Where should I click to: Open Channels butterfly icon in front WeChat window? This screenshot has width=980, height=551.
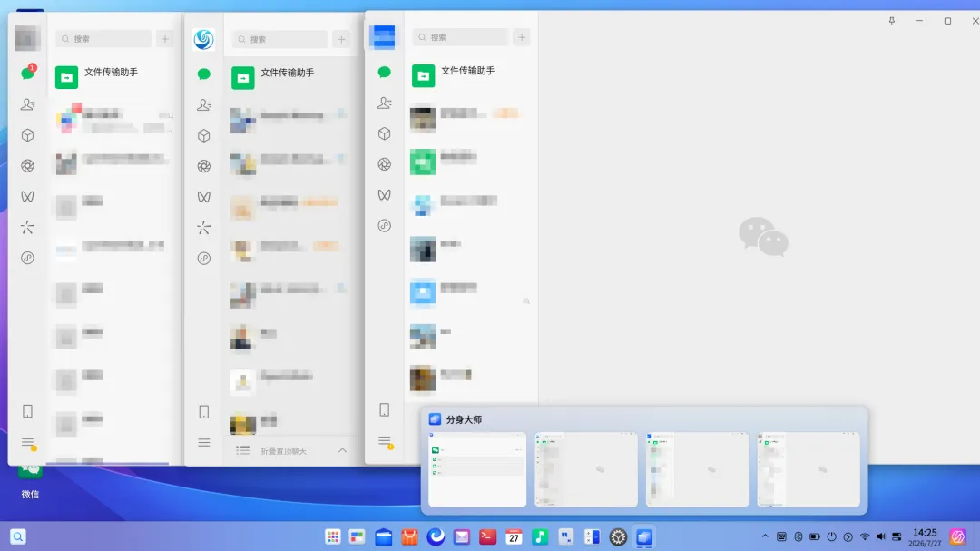click(385, 195)
